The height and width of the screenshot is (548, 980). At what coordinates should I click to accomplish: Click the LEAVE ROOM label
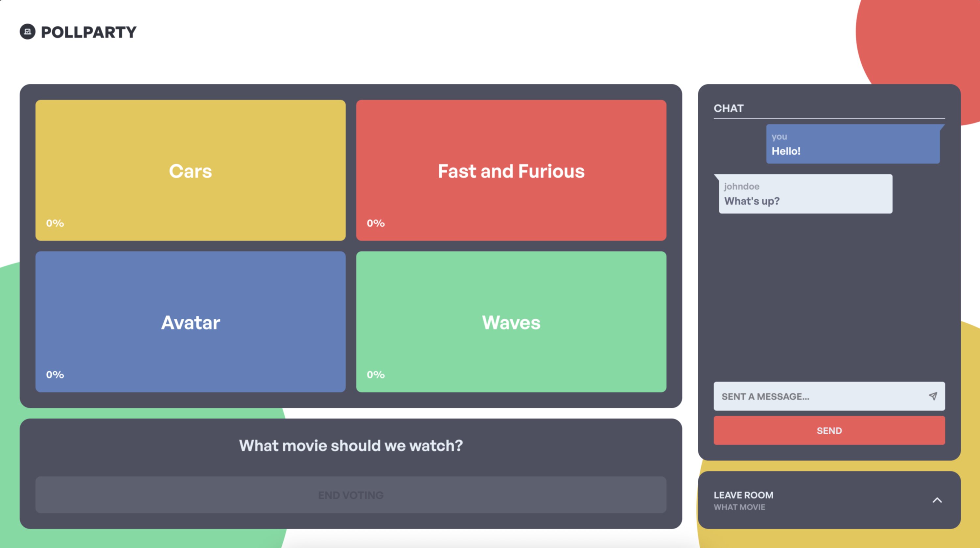[x=743, y=495]
